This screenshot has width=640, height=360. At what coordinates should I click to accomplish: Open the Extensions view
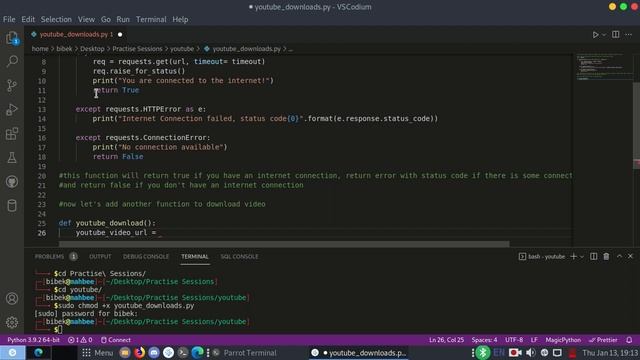12,133
